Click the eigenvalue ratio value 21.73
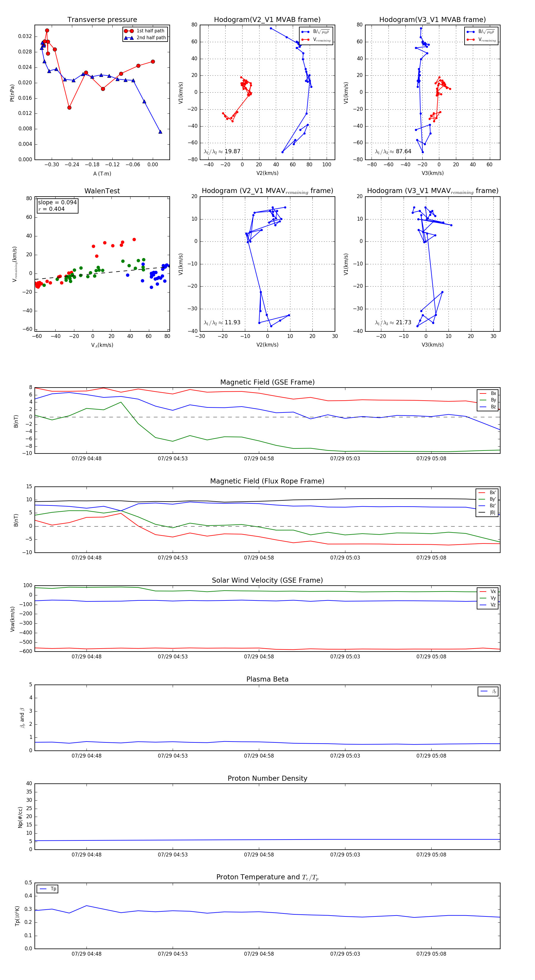The image size is (535, 980). pyautogui.click(x=403, y=323)
